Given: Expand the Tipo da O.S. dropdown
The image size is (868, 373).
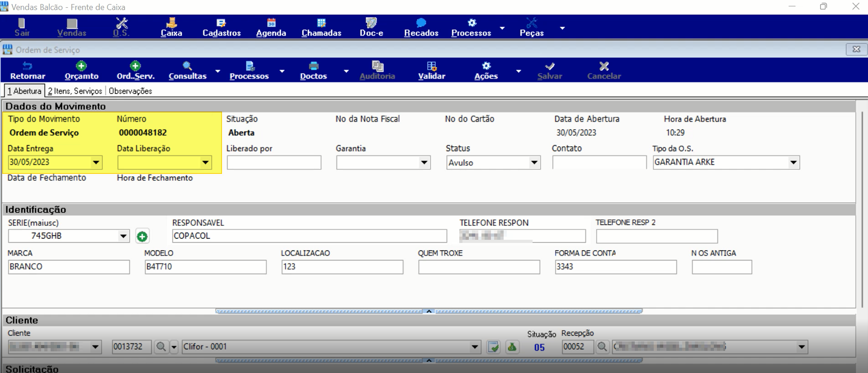Looking at the screenshot, I should click(793, 163).
